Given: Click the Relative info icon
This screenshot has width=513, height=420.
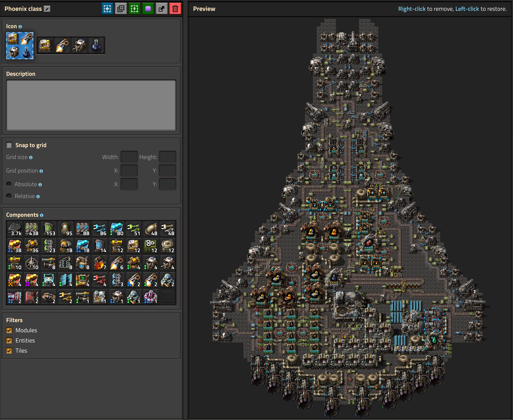Looking at the screenshot, I should point(38,196).
